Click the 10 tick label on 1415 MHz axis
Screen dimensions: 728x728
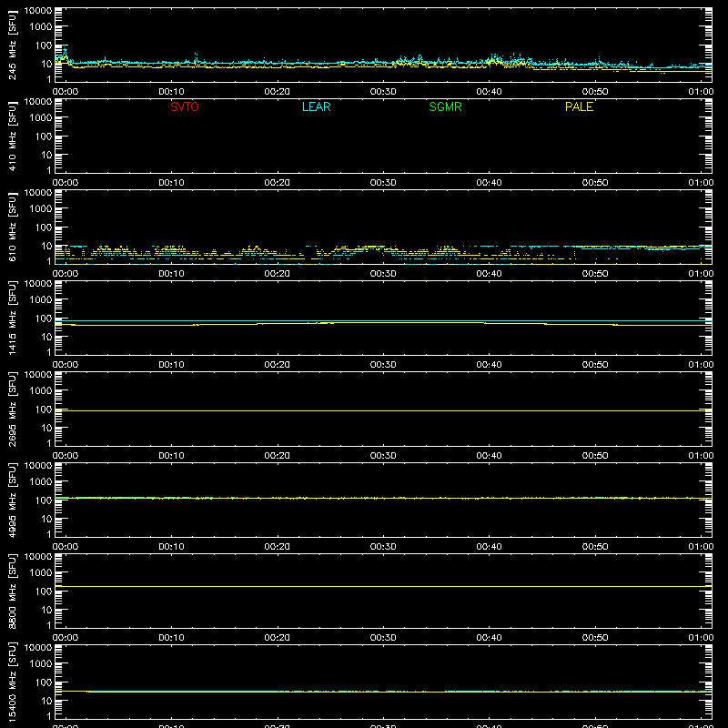click(x=46, y=337)
